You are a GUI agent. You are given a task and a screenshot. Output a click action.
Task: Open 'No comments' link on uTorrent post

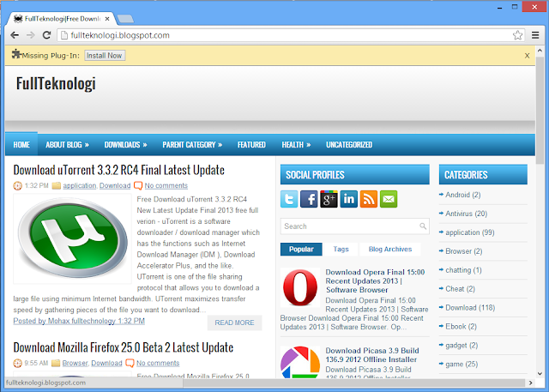[166, 185]
